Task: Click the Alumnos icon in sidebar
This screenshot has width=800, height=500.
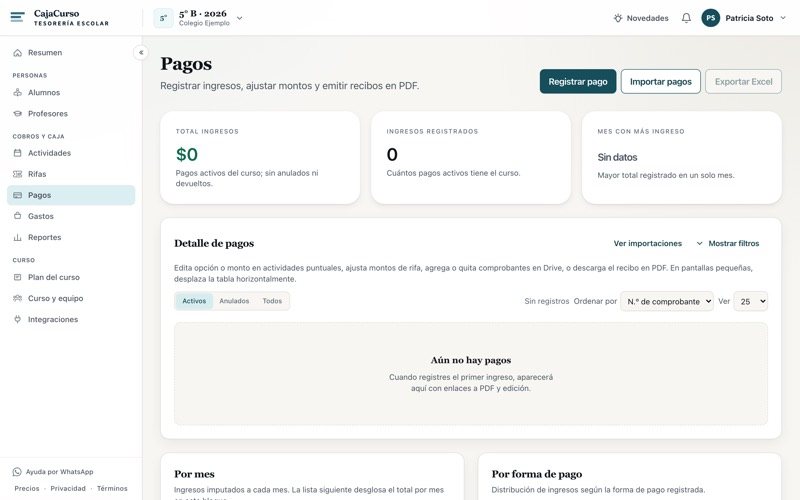Action: pyautogui.click(x=17, y=92)
